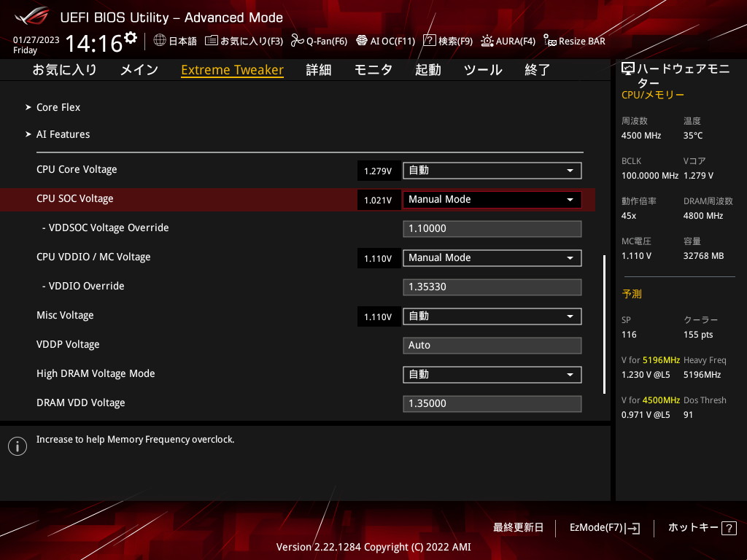Open the CPU SOC Voltage mode dropdown
747x560 pixels.
[492, 200]
